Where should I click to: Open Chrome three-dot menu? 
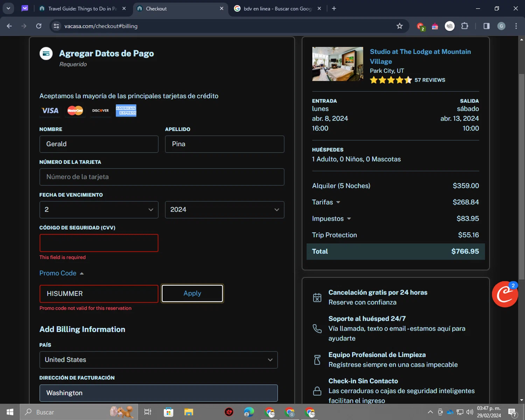pyautogui.click(x=516, y=26)
